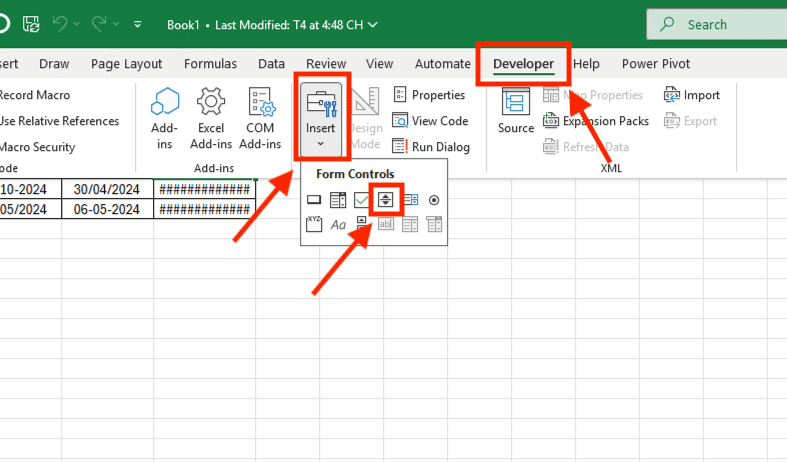Click Record Macro

[x=34, y=95]
